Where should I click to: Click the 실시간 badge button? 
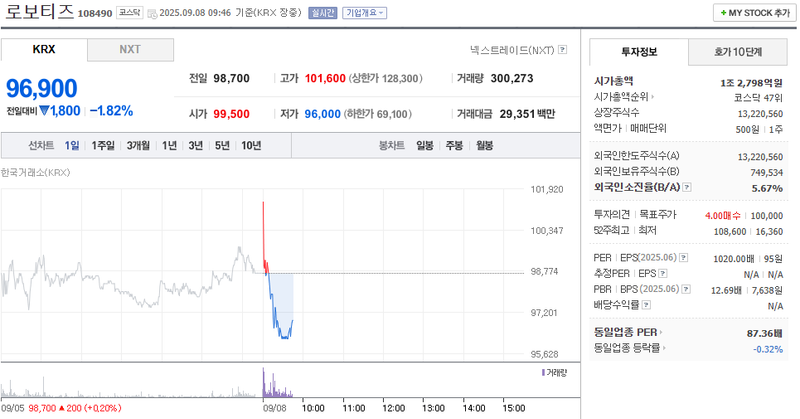pos(322,13)
